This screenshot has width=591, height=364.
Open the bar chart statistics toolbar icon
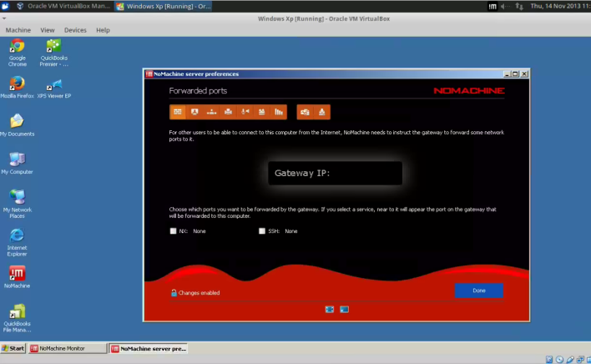pos(279,112)
